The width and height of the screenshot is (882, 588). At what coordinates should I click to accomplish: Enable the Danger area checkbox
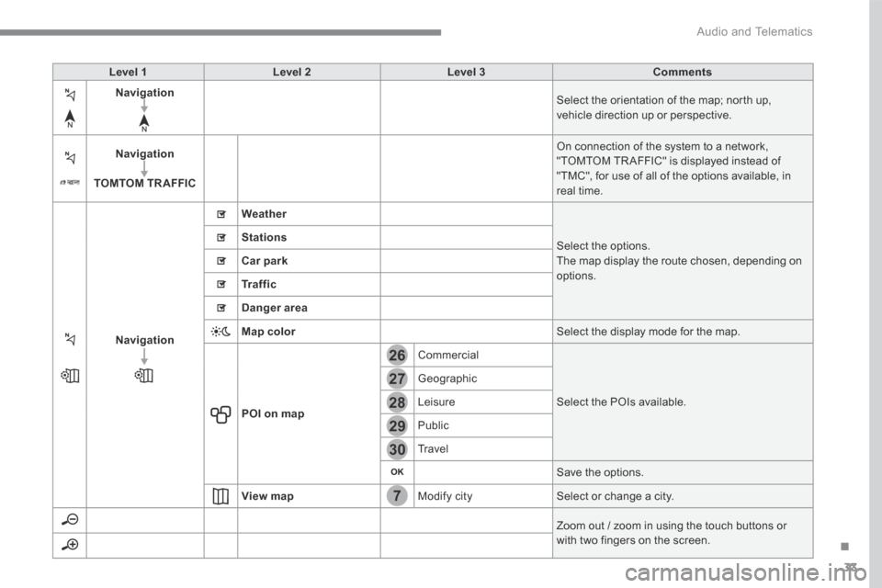tap(220, 309)
